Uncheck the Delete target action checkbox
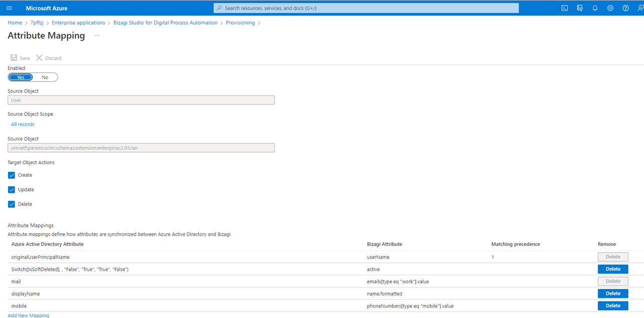Image resolution: width=644 pixels, height=318 pixels. pos(12,204)
